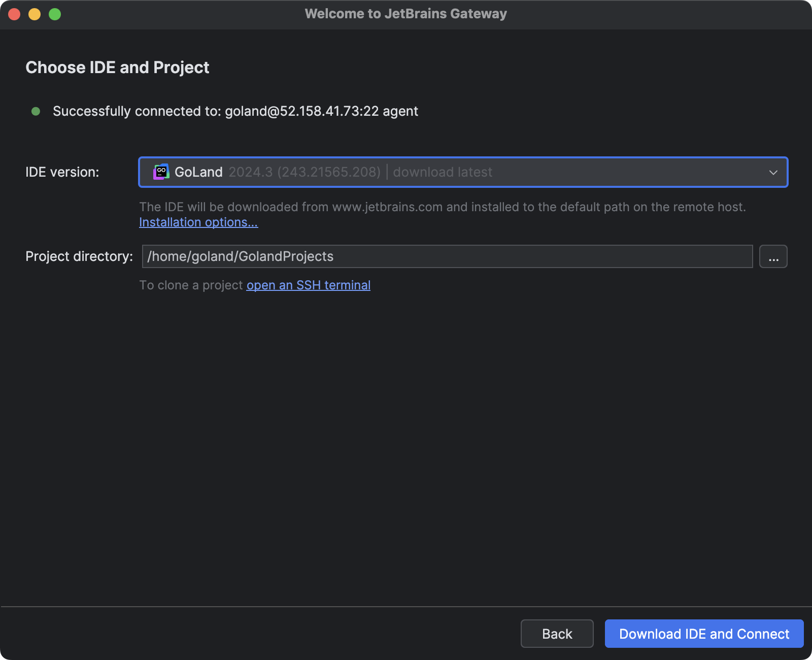Open the project directory browse dialog via ellipsis

773,256
